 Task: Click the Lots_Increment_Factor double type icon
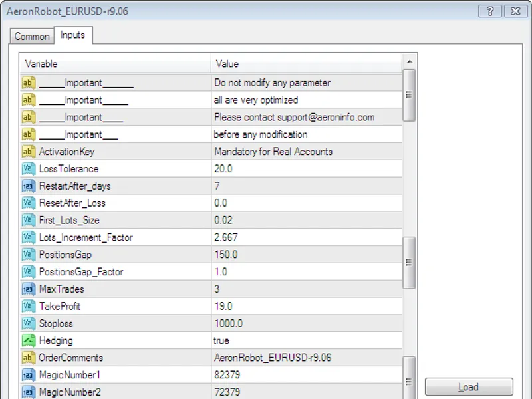29,237
